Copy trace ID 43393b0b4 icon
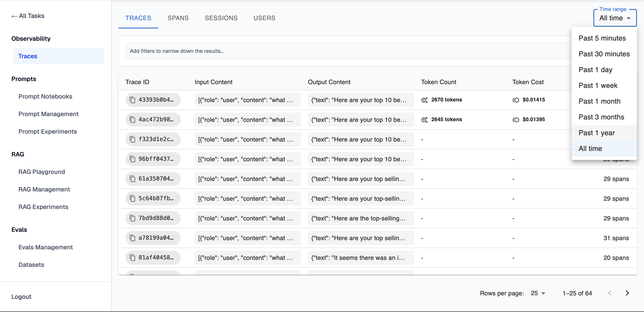Screen dimensions: 644x312 click(132, 100)
